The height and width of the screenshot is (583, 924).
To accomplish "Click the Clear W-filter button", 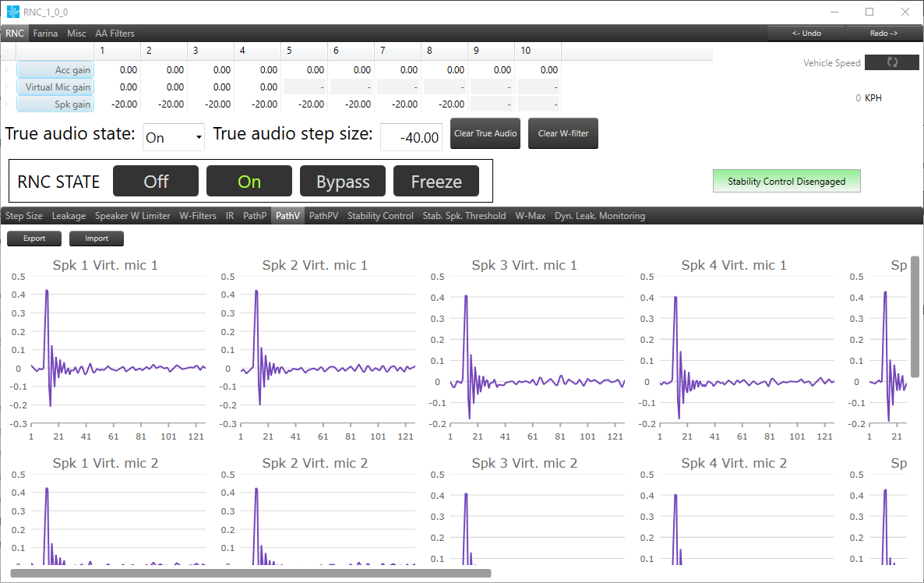I will tap(563, 133).
